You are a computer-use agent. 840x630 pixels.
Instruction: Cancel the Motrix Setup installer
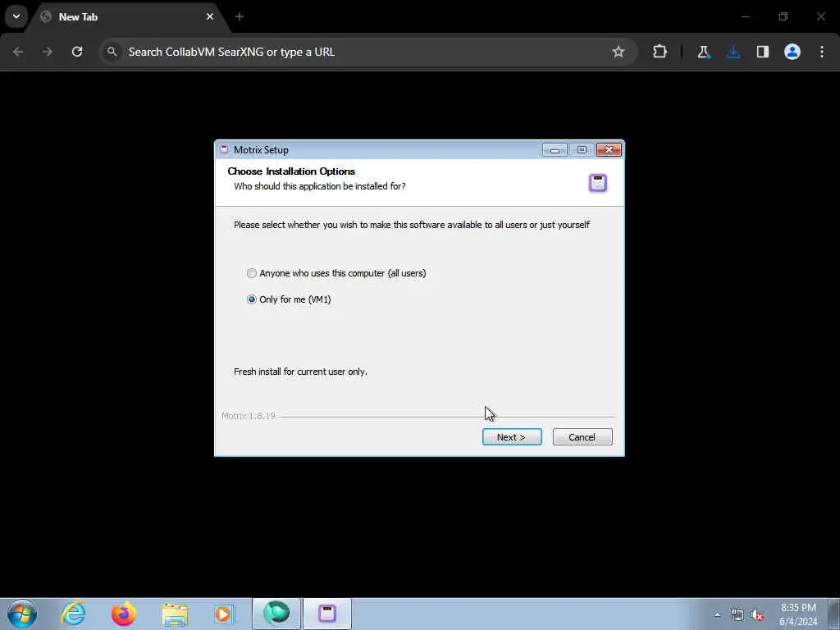(x=582, y=437)
